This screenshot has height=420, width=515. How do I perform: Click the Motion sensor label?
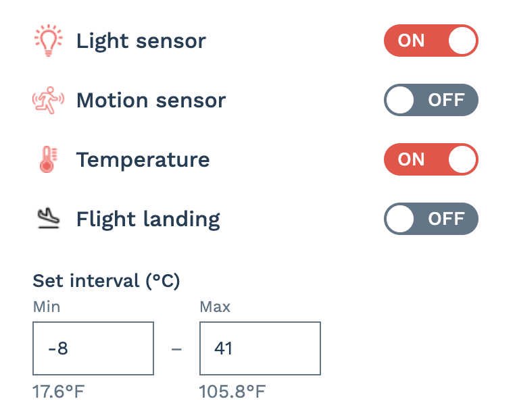pos(151,100)
